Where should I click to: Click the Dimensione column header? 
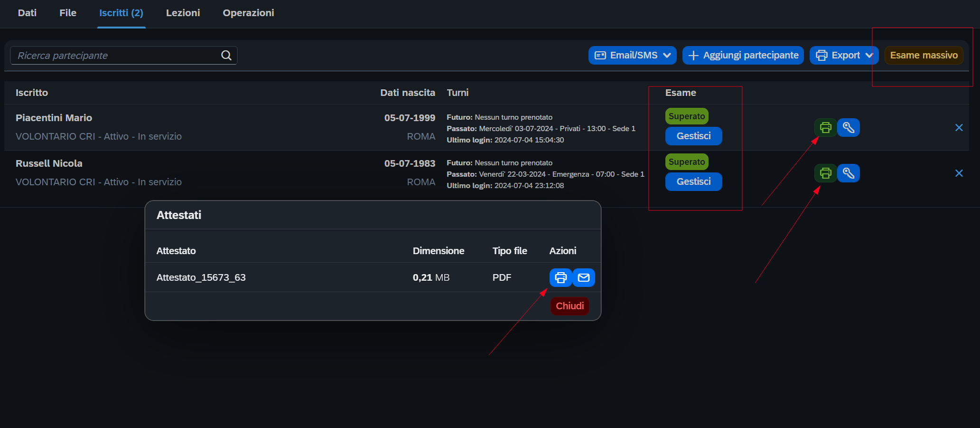[x=439, y=251]
